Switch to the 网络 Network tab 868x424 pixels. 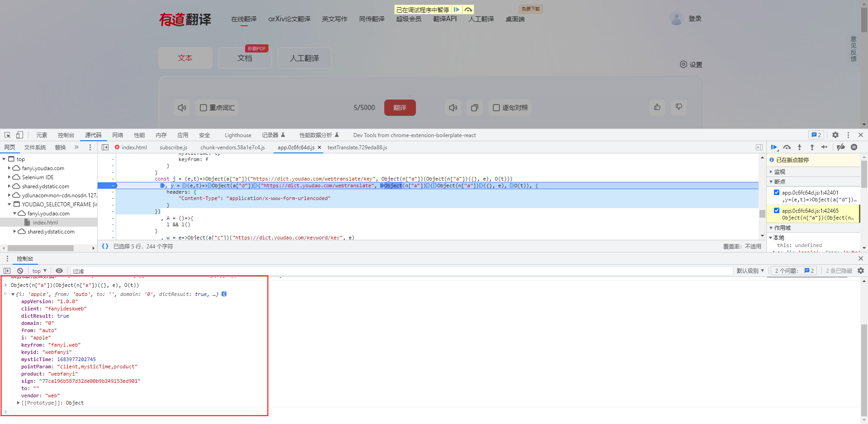pyautogui.click(x=118, y=135)
